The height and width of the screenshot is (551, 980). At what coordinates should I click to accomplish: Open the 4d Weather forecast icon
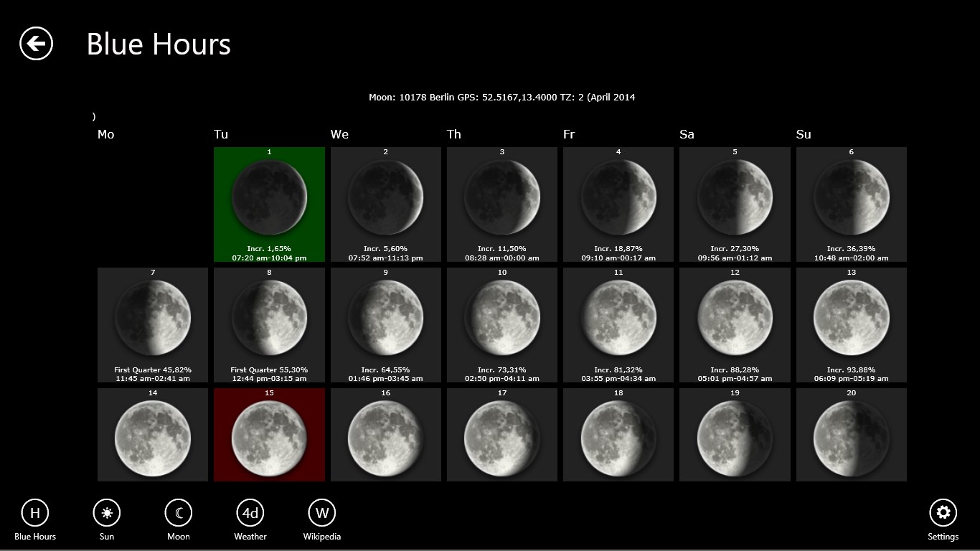[250, 513]
